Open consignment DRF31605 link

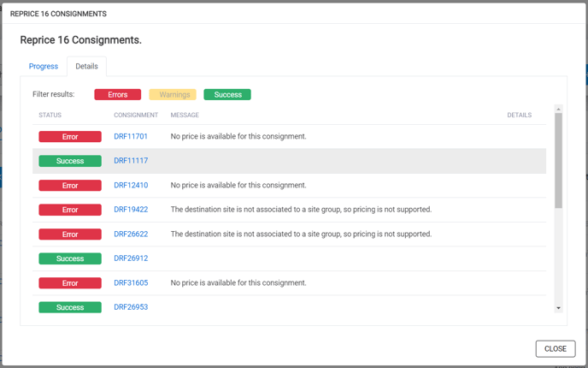pyautogui.click(x=131, y=282)
